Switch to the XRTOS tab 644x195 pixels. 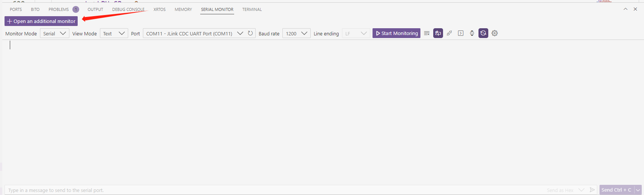tap(159, 9)
